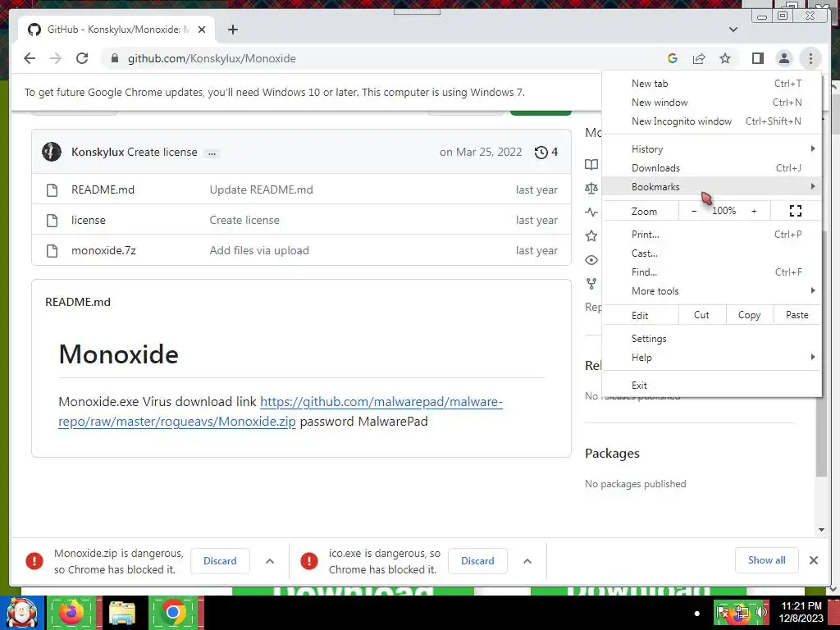Choose Find from the menu
840x630 pixels.
coord(711,272)
